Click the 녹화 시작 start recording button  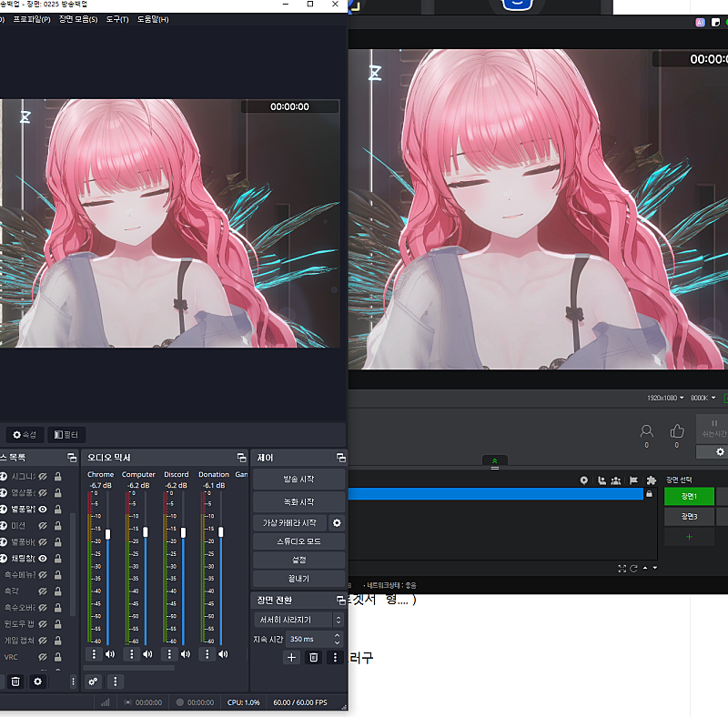(299, 502)
